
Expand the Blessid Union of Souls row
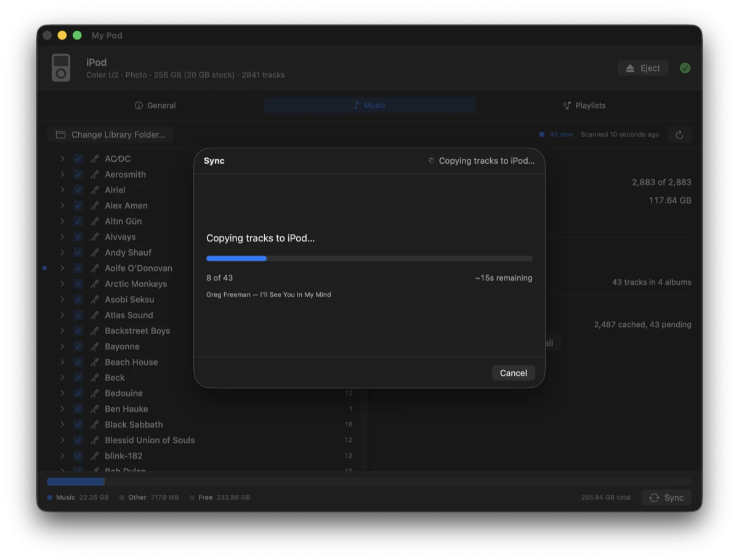[62, 440]
